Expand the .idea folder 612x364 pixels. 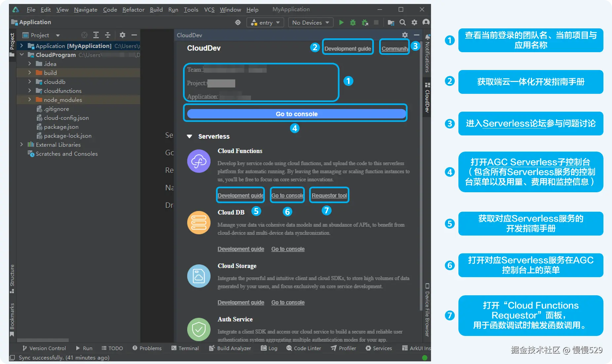point(30,63)
